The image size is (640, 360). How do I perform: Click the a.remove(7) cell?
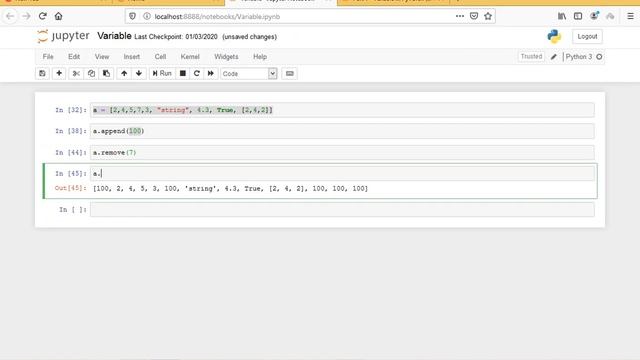click(x=342, y=153)
